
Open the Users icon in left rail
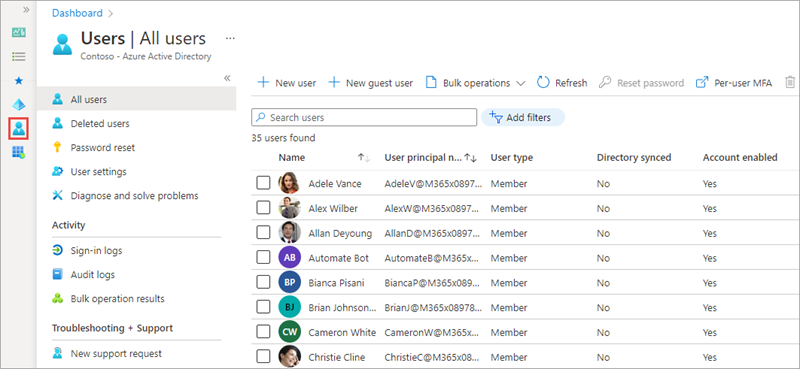pos(19,129)
